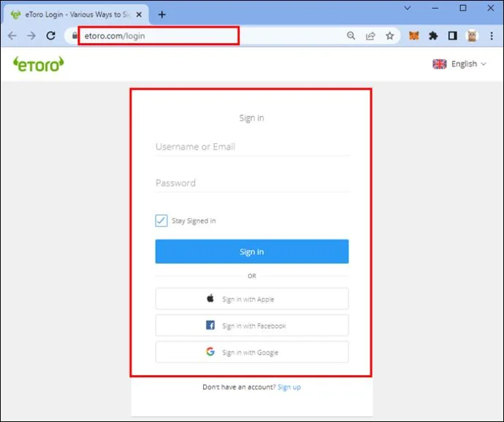
Task: Go back with the browser back arrow
Action: 12,36
